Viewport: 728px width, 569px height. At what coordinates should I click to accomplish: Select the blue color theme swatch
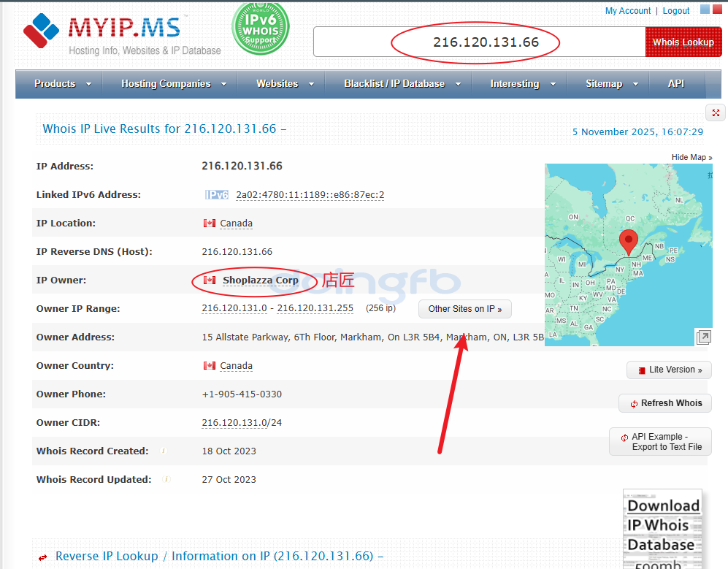pos(705,9)
